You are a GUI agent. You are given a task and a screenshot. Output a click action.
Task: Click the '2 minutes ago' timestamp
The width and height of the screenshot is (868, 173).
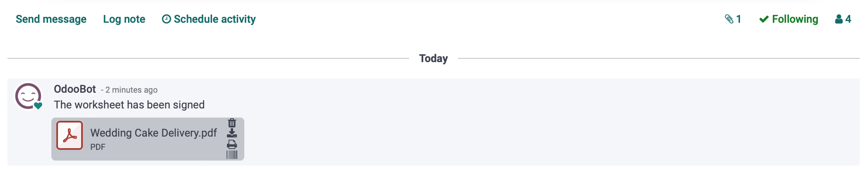tap(131, 90)
